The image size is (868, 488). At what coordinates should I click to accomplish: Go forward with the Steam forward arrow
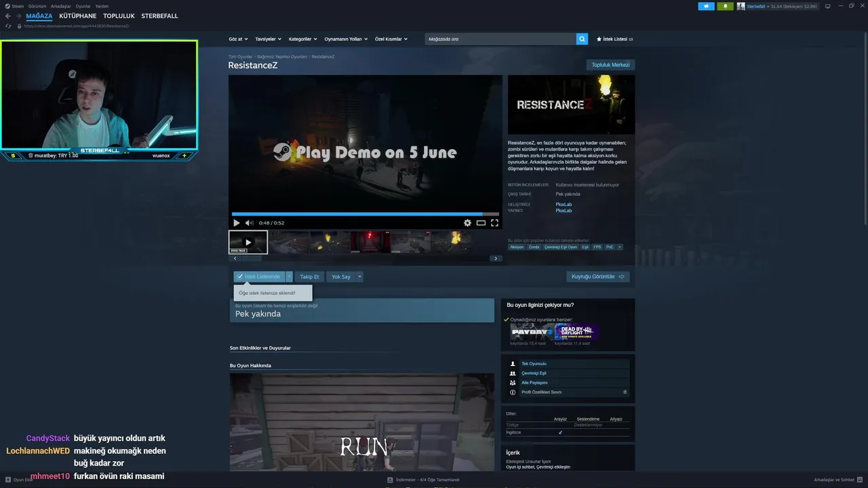[x=18, y=16]
